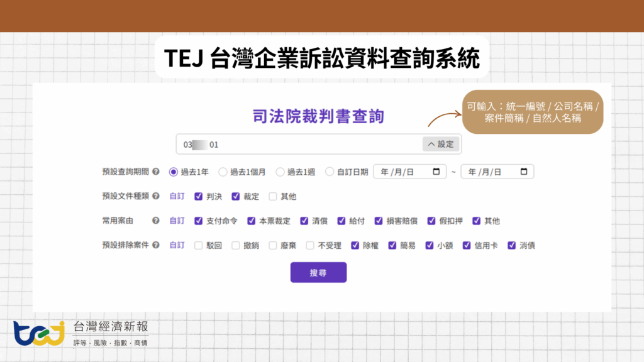Click help icon beside 常用案由
Screen dimensions: 644x362
(x=155, y=221)
